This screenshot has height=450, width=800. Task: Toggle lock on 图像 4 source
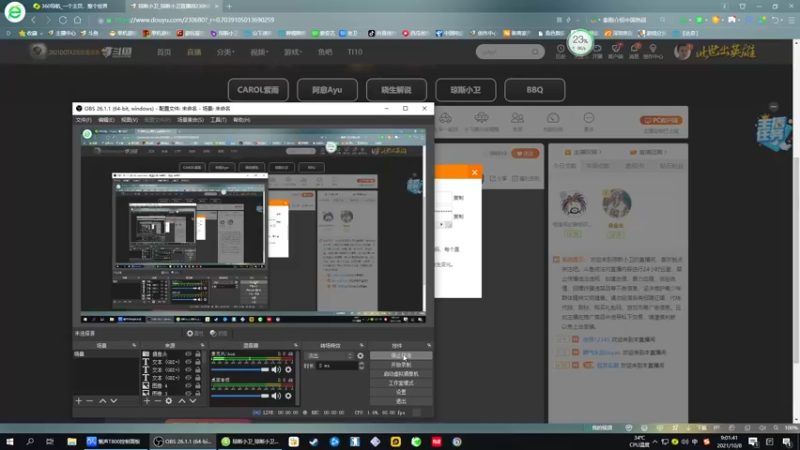tap(197, 386)
